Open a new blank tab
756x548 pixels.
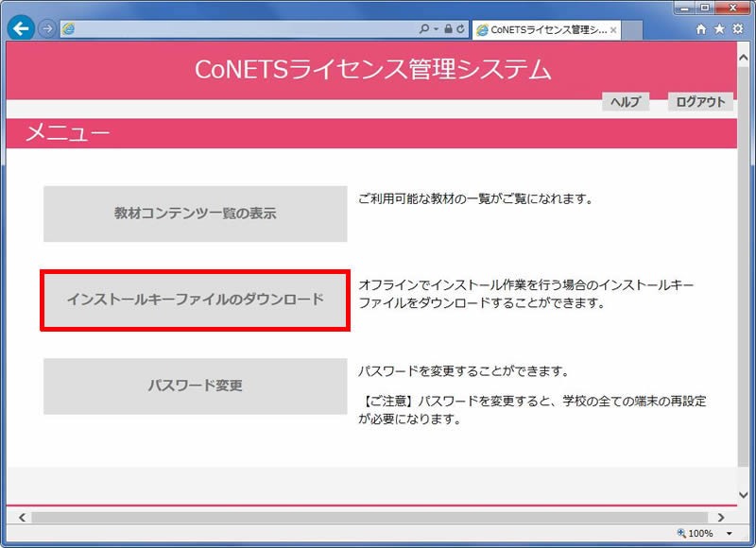coord(632,30)
